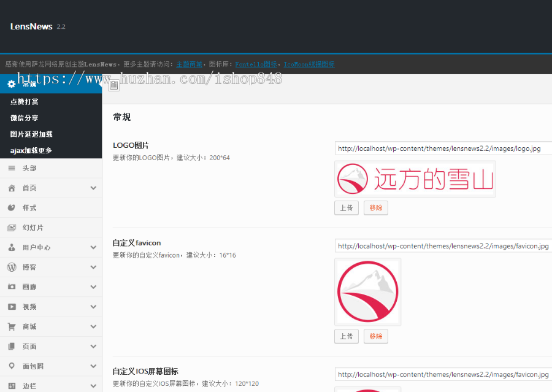Click the small panel toggle icon in header bar
The image size is (552, 392).
pos(113,85)
